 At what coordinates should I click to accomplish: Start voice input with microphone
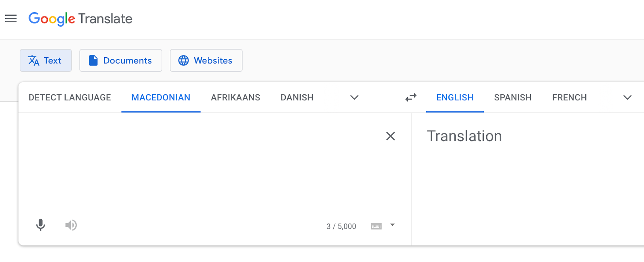41,225
